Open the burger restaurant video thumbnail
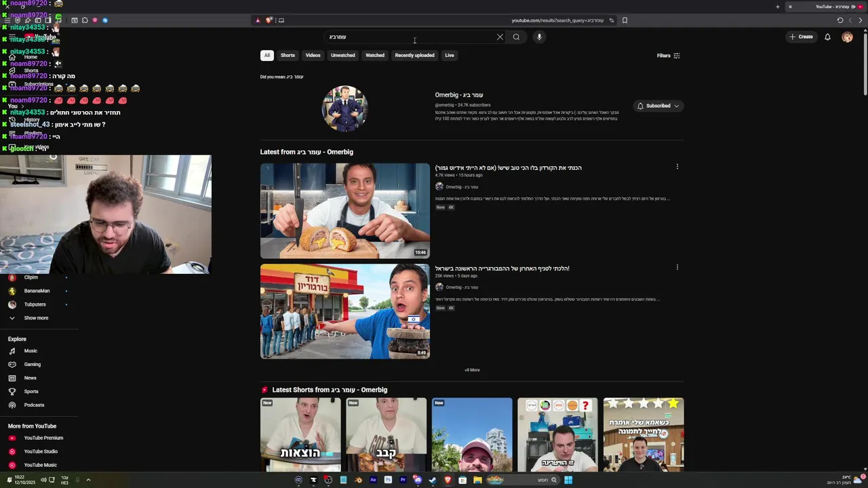 (x=345, y=311)
